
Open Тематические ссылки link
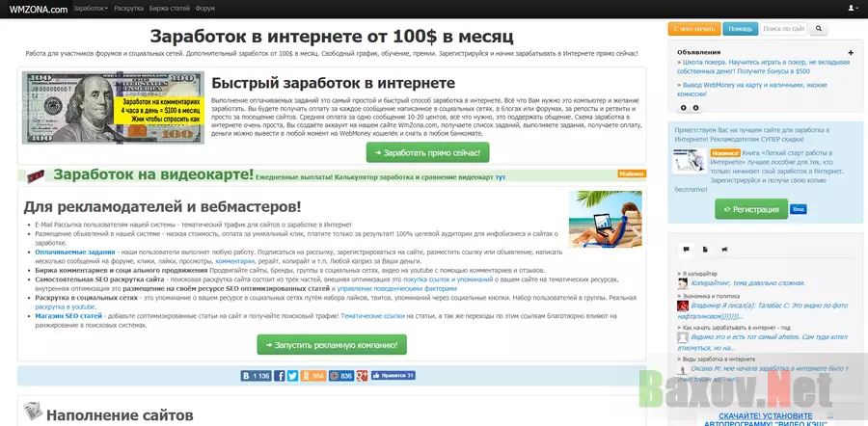coord(372,316)
